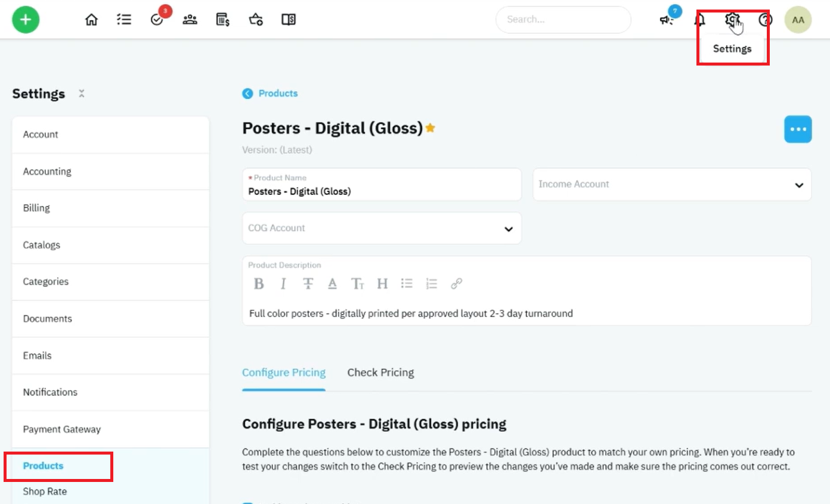This screenshot has height=504, width=830.
Task: Open Billing settings in sidebar
Action: tap(110, 208)
